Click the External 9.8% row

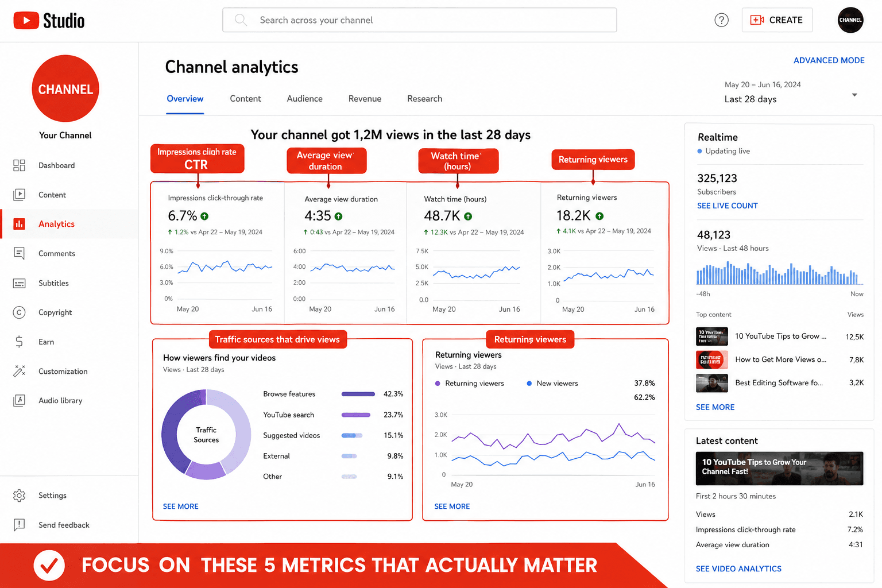click(x=333, y=456)
